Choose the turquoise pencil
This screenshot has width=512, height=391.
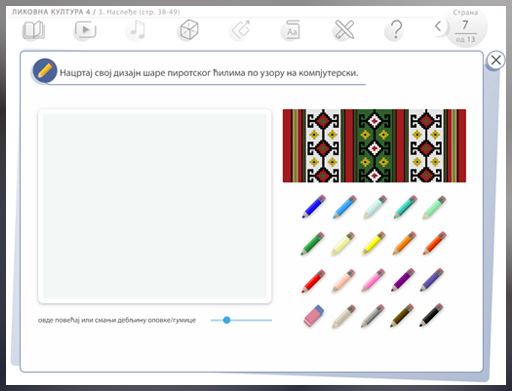(x=405, y=207)
